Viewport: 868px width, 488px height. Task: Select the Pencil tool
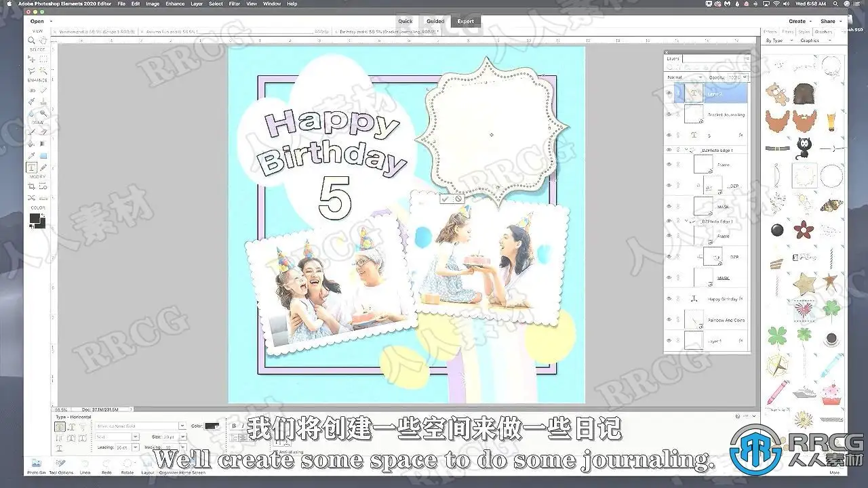(43, 166)
